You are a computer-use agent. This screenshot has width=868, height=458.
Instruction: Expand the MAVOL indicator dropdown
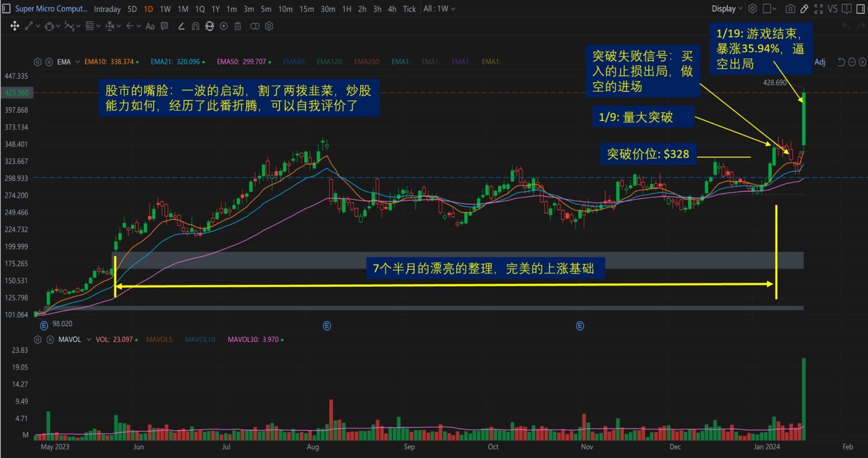[x=89, y=339]
